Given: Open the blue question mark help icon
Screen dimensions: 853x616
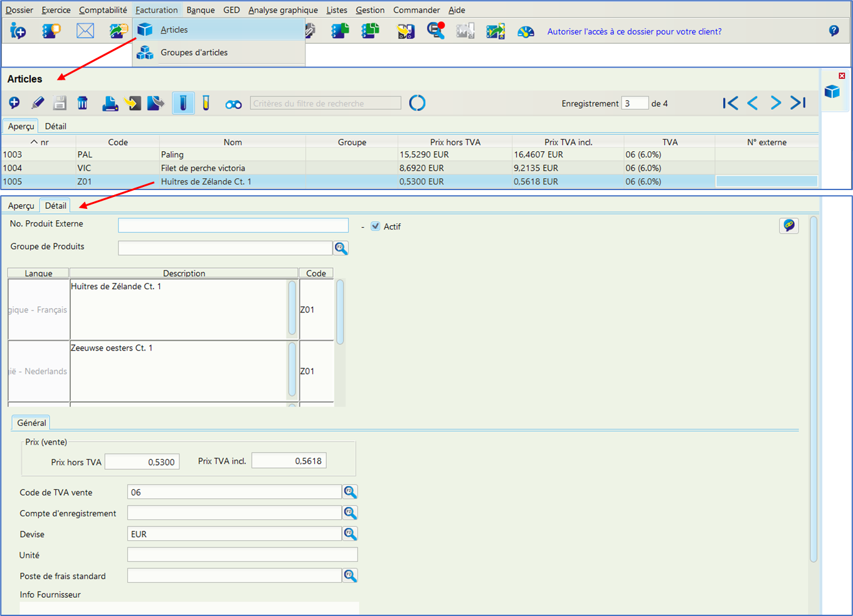Looking at the screenshot, I should click(834, 31).
